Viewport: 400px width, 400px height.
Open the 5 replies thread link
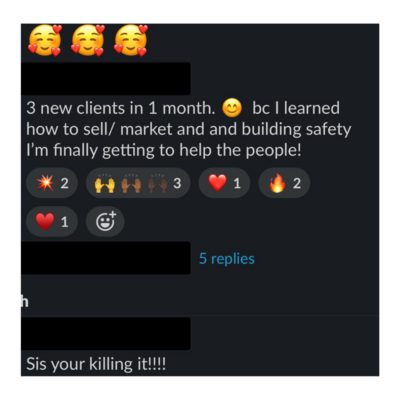[x=227, y=259]
